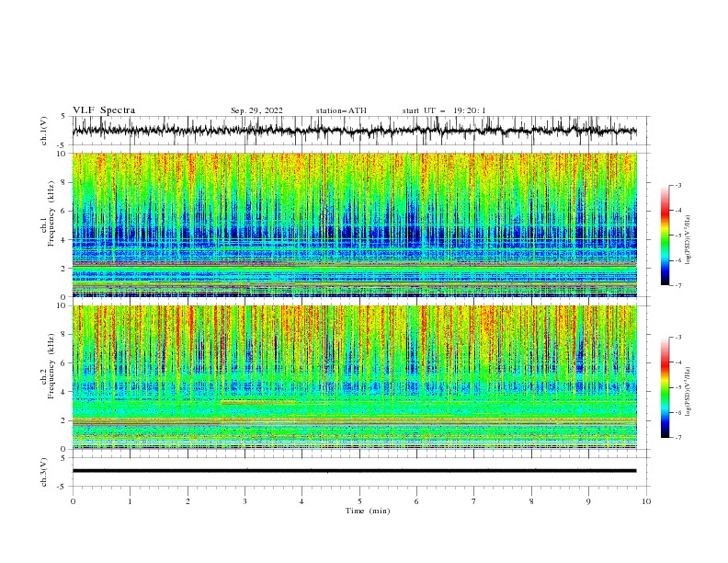Click the "start UT = 19:20:1" text
Viewport: 728px width, 563px height.
[444, 110]
